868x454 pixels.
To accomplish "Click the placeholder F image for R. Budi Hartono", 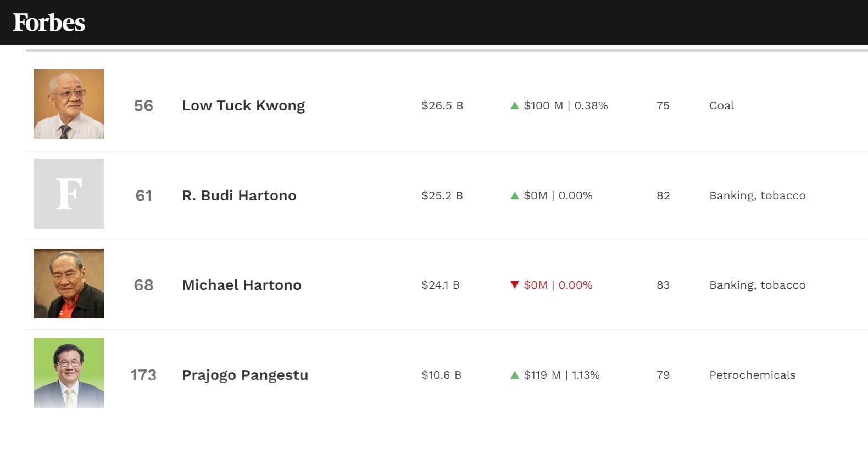I will [x=69, y=194].
